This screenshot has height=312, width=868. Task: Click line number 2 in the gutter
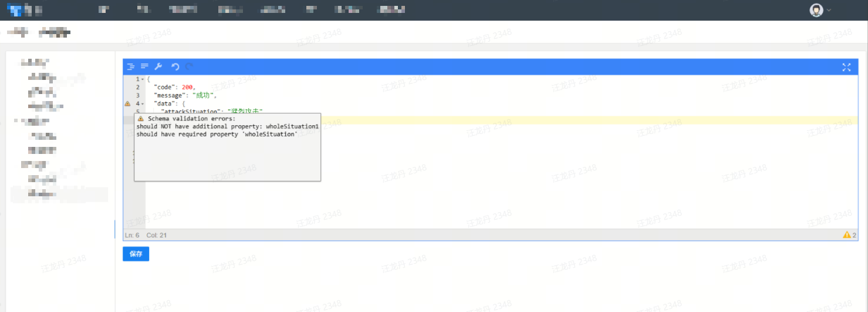click(137, 87)
